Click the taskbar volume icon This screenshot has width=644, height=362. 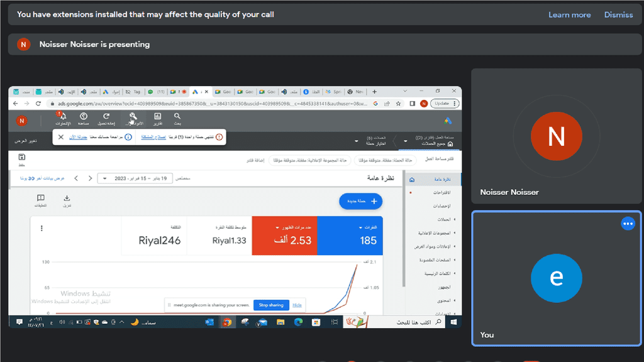click(x=62, y=322)
